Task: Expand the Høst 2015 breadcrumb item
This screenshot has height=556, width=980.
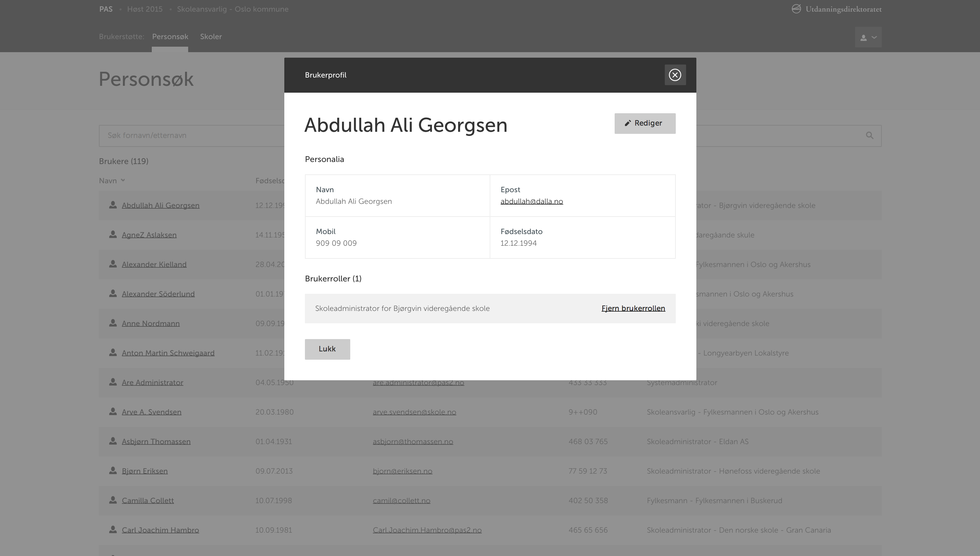Action: click(145, 9)
